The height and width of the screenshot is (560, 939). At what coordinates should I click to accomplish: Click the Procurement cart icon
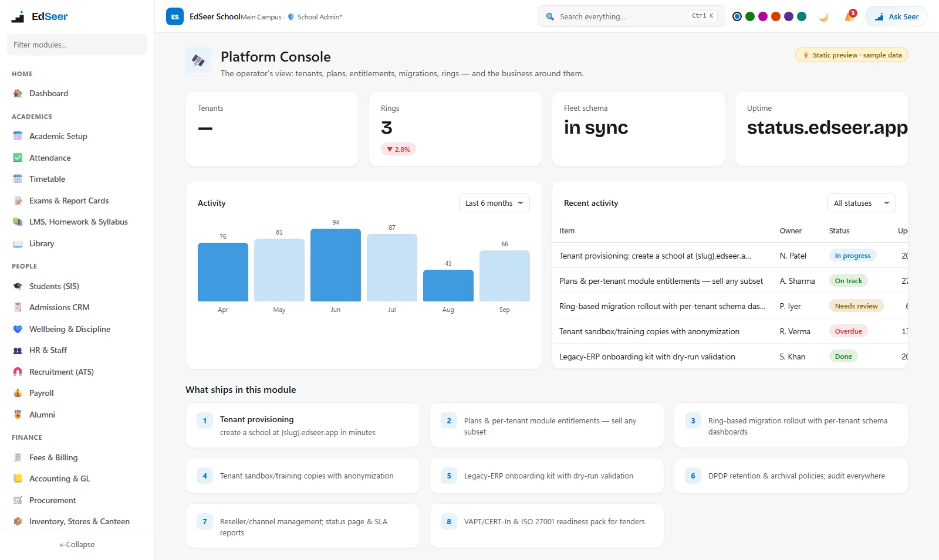pyautogui.click(x=18, y=500)
